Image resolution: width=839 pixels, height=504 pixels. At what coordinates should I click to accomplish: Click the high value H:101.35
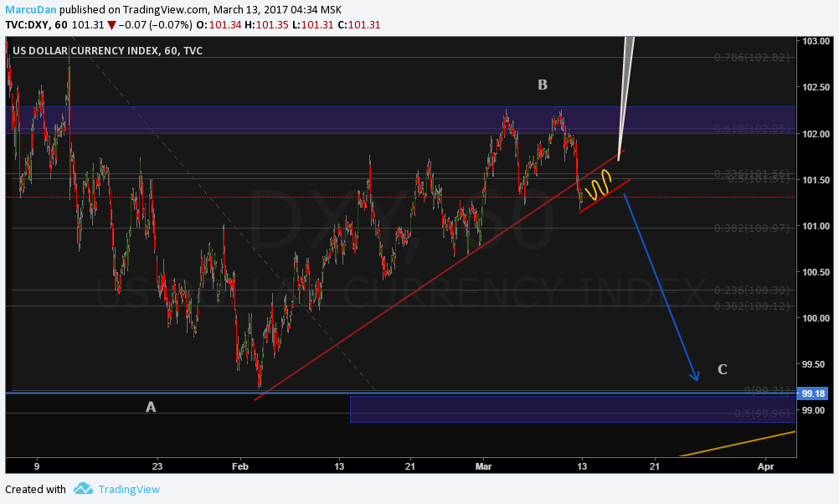(x=266, y=25)
